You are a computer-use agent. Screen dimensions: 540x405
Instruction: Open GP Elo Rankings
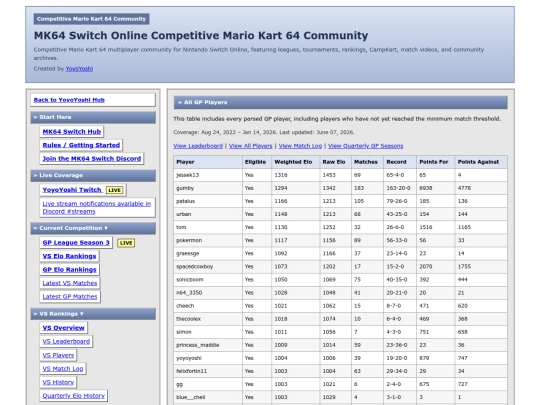[x=70, y=269]
